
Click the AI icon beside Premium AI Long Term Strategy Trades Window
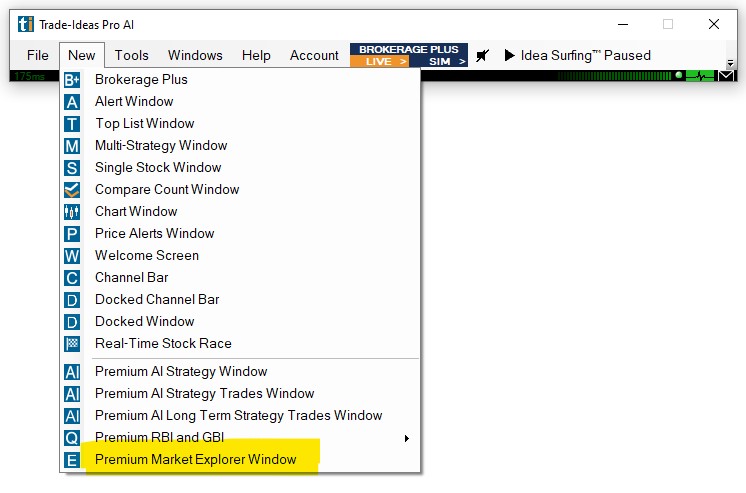[72, 415]
